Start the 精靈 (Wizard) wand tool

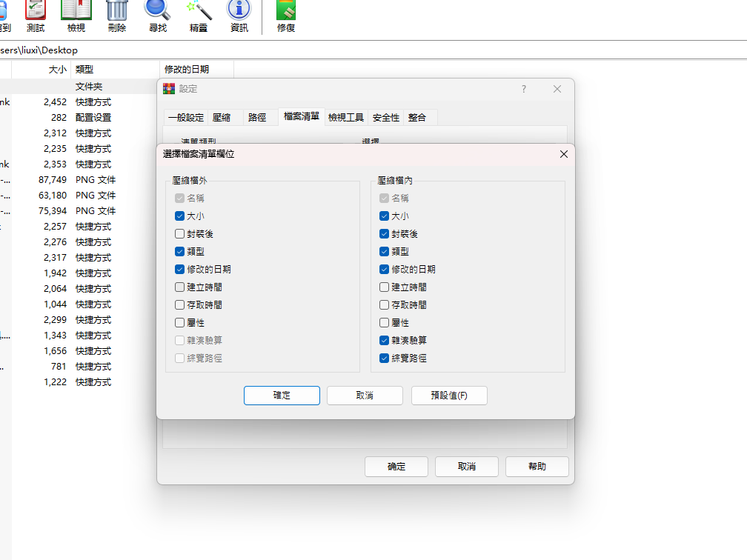coord(199,16)
